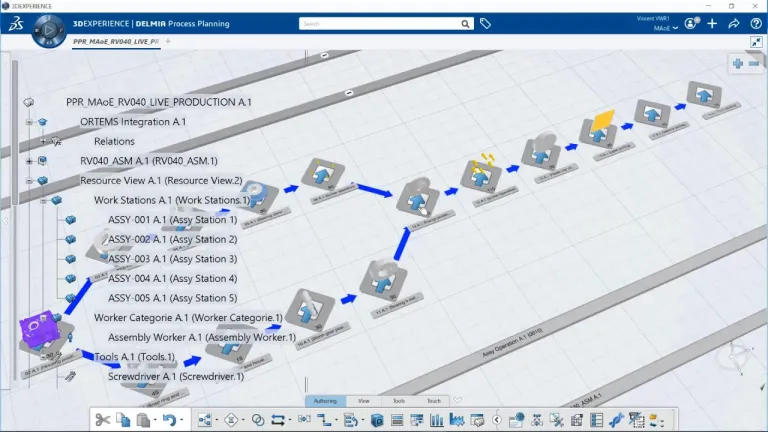Select ASSY-002 A.1 (Assy Station 2)
This screenshot has height=432, width=768.
(172, 239)
